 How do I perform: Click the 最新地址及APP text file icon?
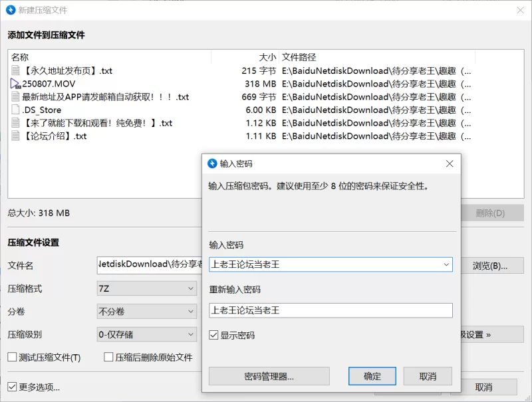tap(16, 96)
